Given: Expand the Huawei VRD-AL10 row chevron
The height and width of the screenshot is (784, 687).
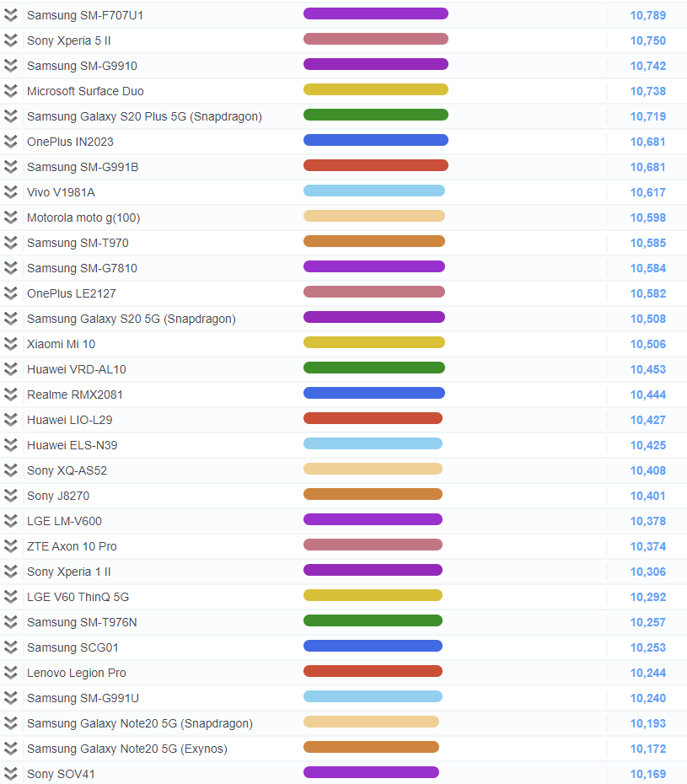Looking at the screenshot, I should [10, 369].
